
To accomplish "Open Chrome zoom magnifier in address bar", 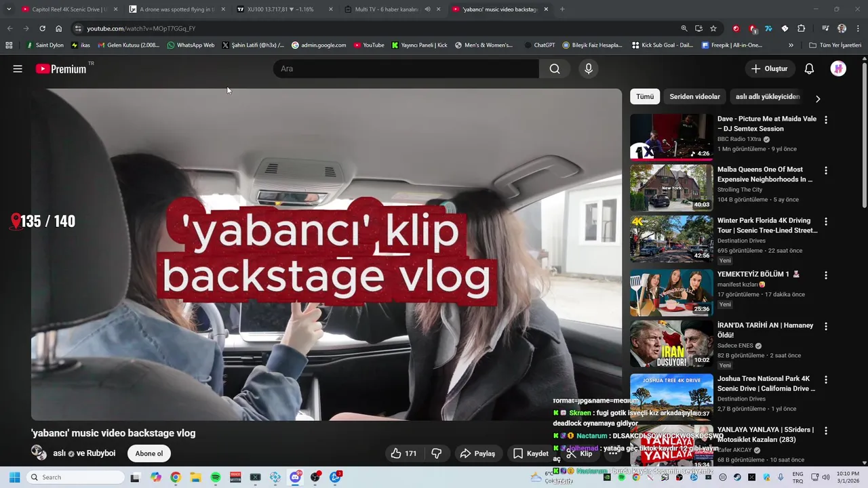I will click(x=684, y=28).
